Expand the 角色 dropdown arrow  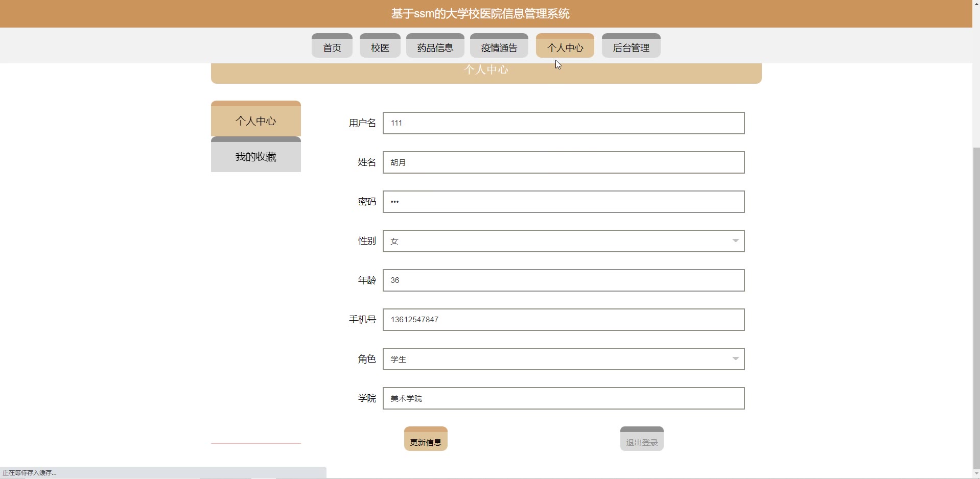tap(735, 359)
